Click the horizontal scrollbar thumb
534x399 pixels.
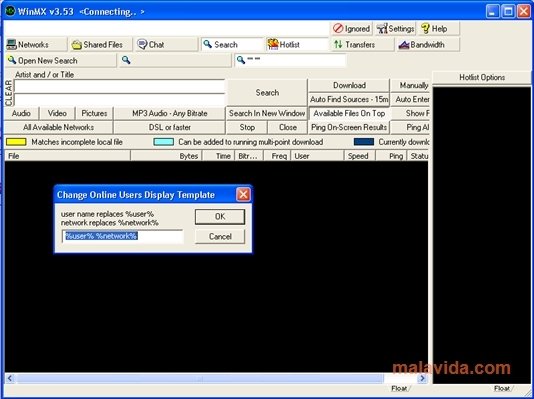point(200,378)
